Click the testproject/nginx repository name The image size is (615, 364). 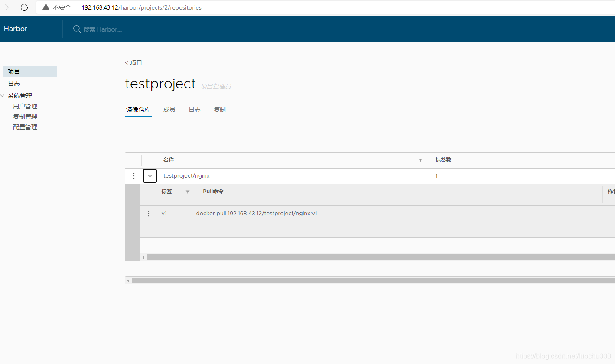[186, 176]
